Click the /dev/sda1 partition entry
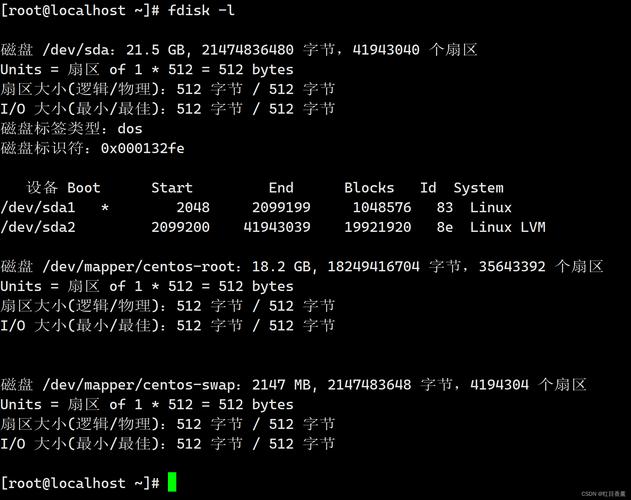Viewport: 631px width, 500px height. 38,207
